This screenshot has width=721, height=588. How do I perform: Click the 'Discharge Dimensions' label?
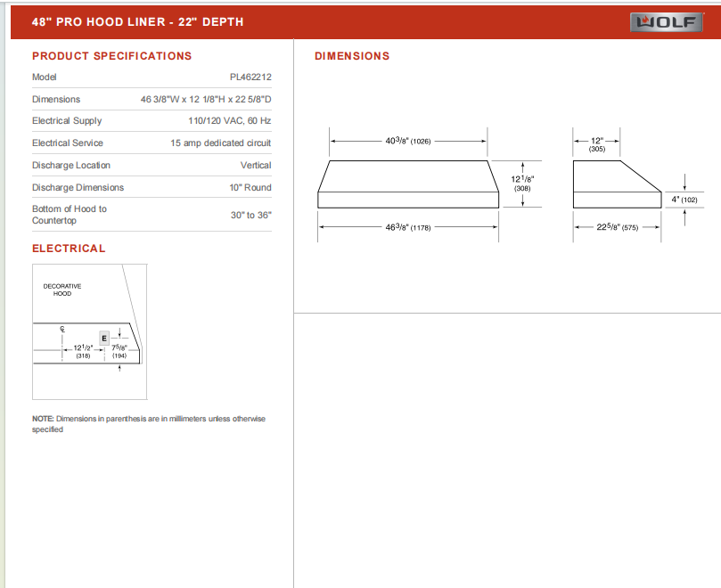pyautogui.click(x=78, y=188)
